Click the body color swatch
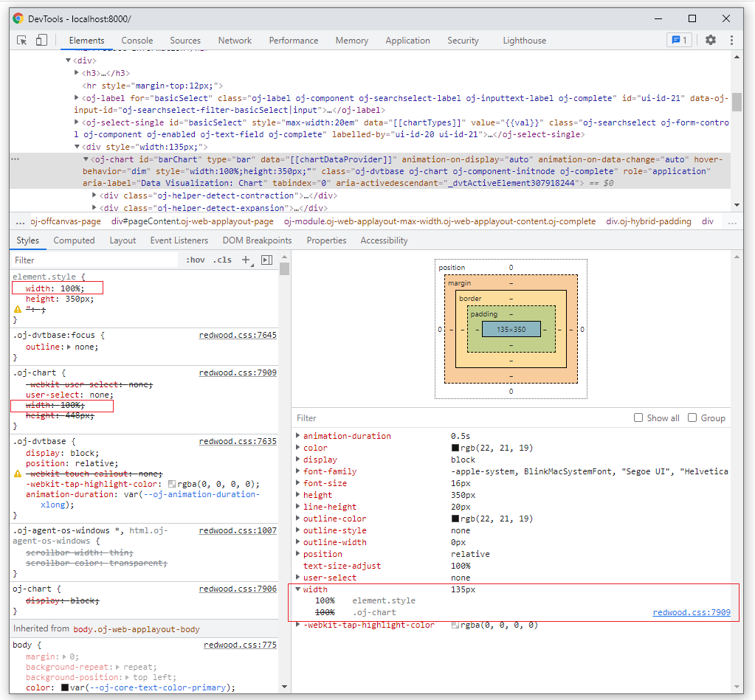The image size is (755, 700). tap(65, 687)
